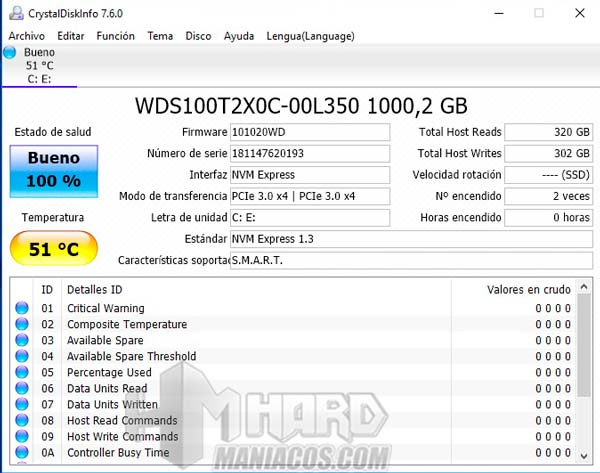Viewport: 600px width, 473px height.
Task: Click status orb for Host Read Commands row
Action: pos(22,421)
